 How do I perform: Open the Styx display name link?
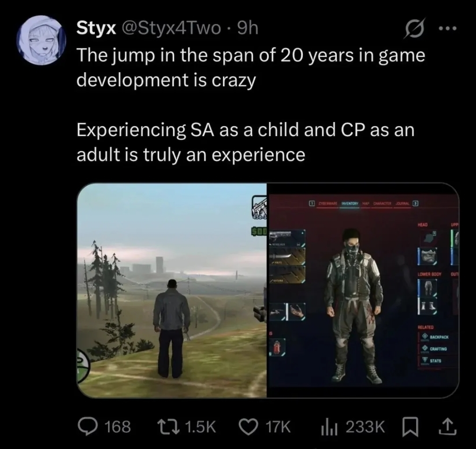[96, 28]
